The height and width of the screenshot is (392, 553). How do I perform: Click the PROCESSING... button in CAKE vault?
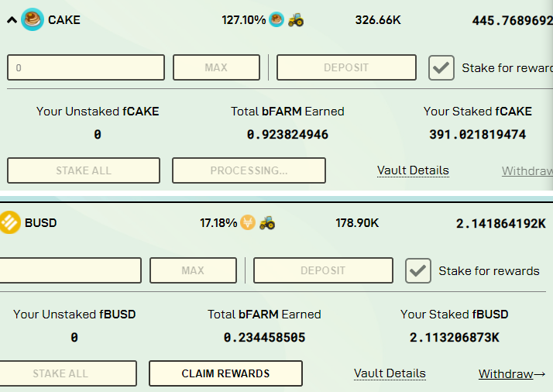click(x=249, y=170)
